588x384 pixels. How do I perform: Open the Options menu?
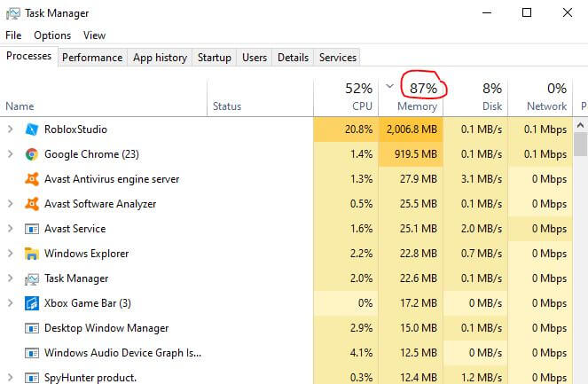(x=52, y=35)
